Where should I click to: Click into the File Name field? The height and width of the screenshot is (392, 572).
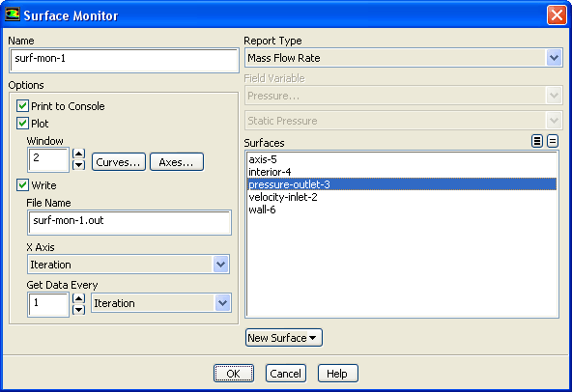click(129, 222)
